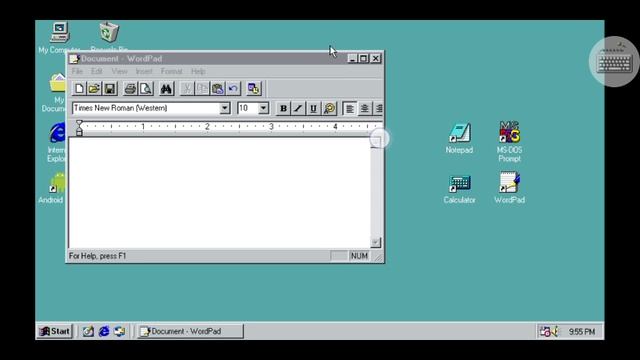
Task: Open font color palette button
Action: click(329, 108)
